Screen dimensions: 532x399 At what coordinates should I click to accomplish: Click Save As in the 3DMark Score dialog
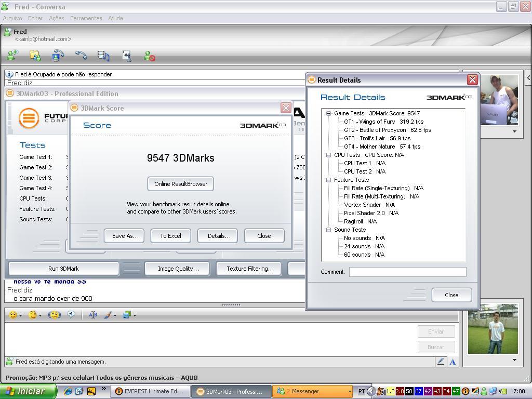[x=124, y=236]
